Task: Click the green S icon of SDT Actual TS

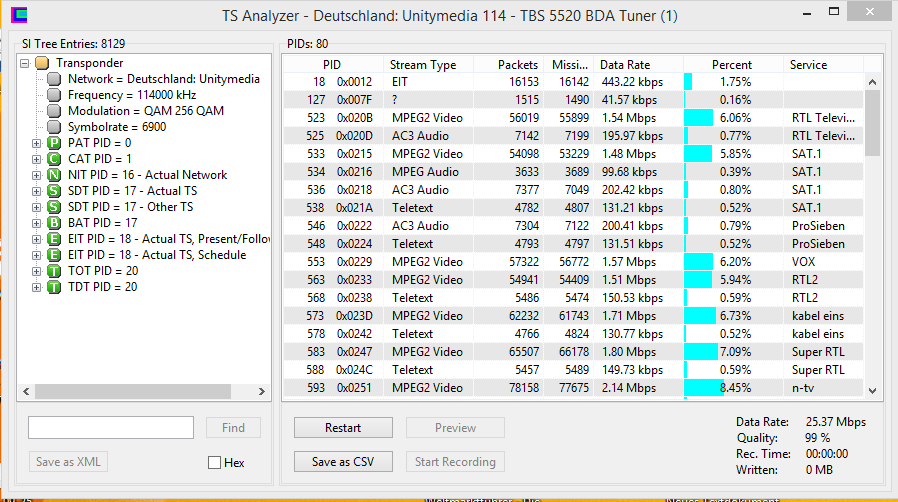Action: click(x=54, y=191)
